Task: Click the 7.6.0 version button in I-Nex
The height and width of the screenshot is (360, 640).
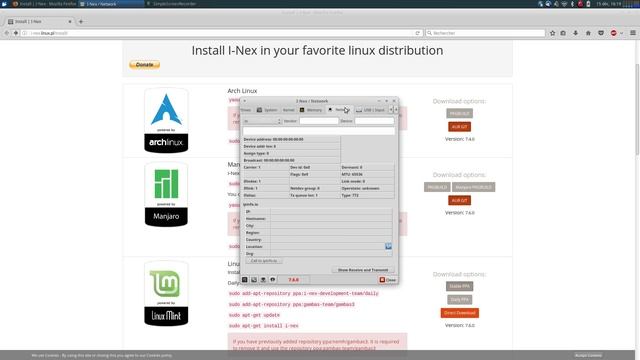Action: coord(293,280)
